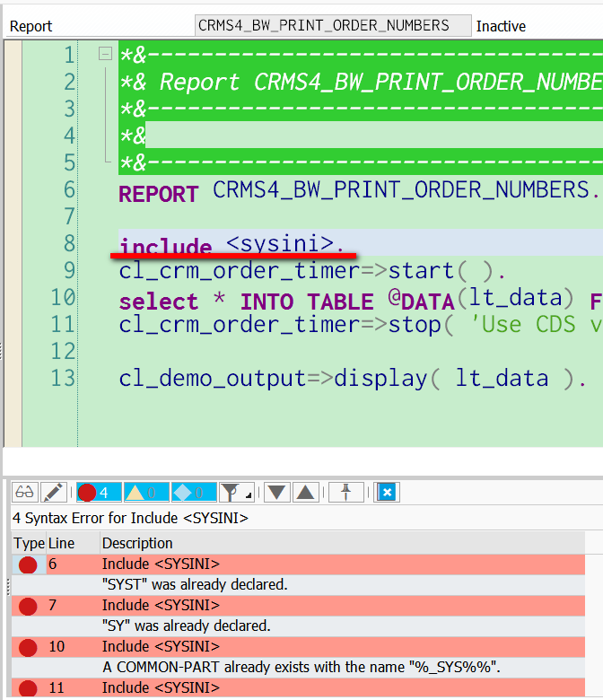Viewport: 603px width, 700px height.
Task: Collapse the comment block at line 1
Action: (105, 54)
